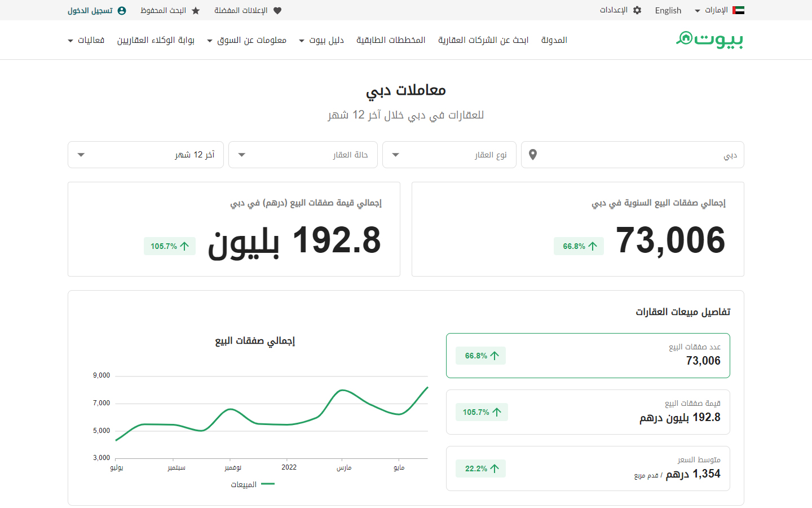Image resolution: width=812 pixels, height=508 pixels.
Task: Open البحث المحفوظ link
Action: (170, 10)
